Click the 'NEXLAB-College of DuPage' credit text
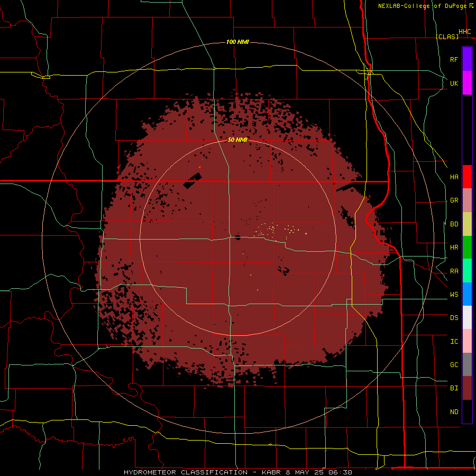Image resolution: width=476 pixels, height=476 pixels. [422, 6]
